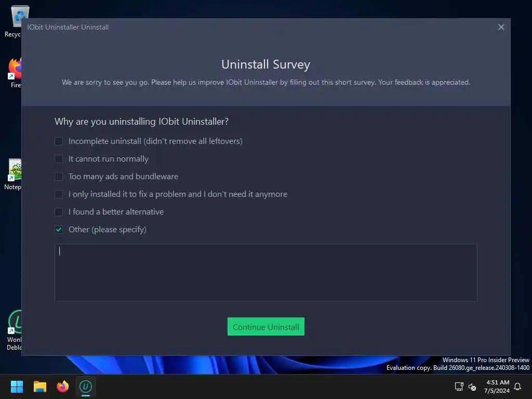Image resolution: width=532 pixels, height=399 pixels.
Task: Open the notification bell in taskbar
Action: (x=517, y=387)
